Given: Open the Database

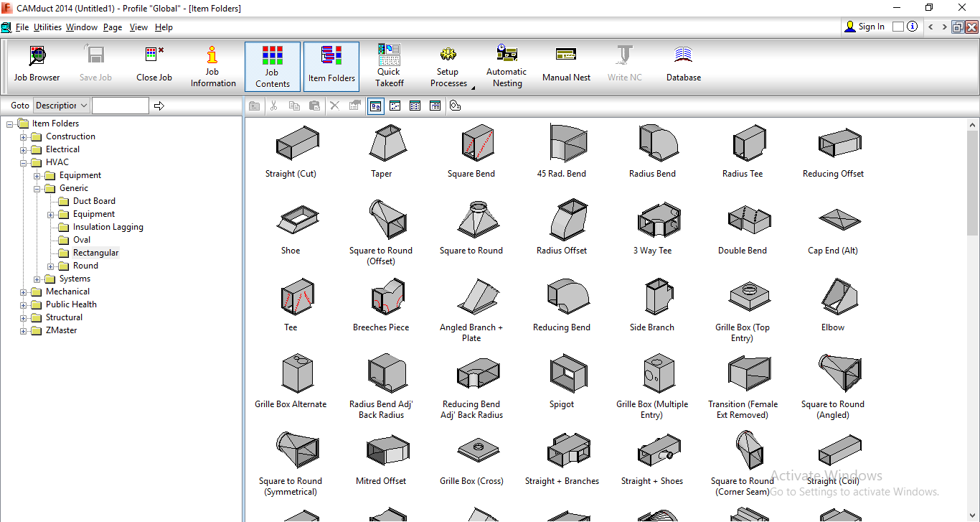Looking at the screenshot, I should click(683, 64).
